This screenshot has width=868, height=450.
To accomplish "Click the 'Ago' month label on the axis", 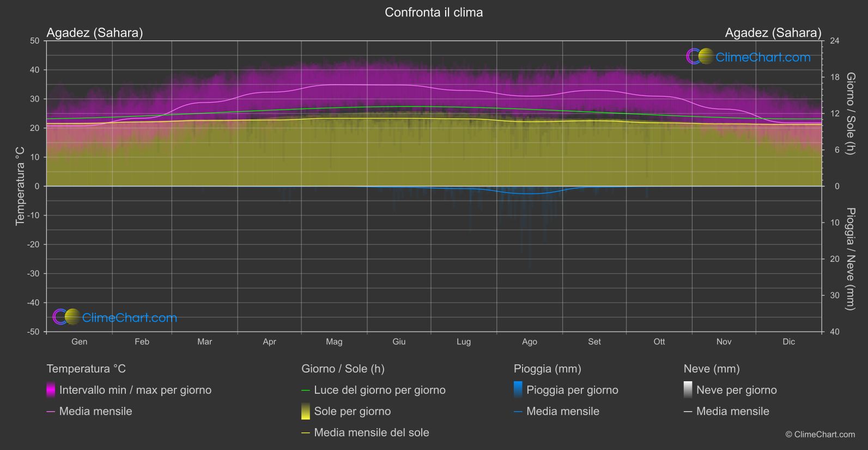I will [x=530, y=341].
